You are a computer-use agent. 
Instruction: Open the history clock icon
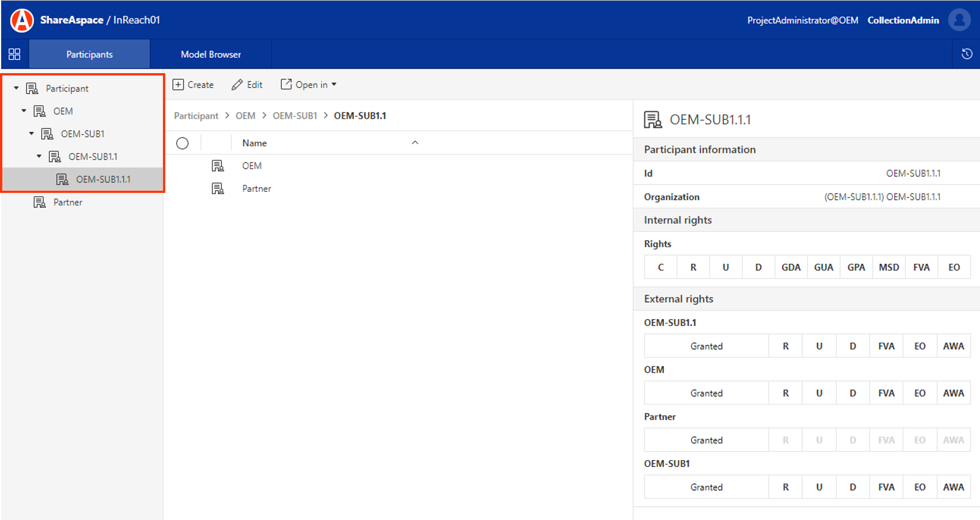tap(967, 54)
